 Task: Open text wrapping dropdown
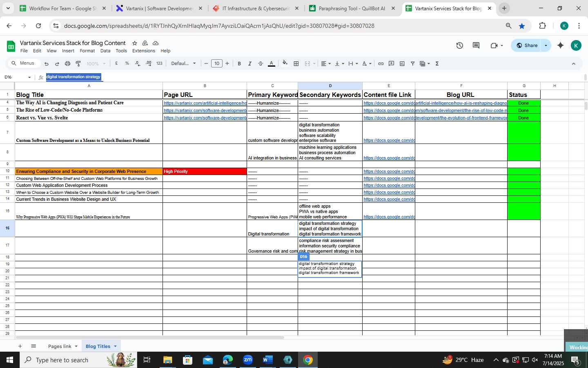pyautogui.click(x=353, y=63)
